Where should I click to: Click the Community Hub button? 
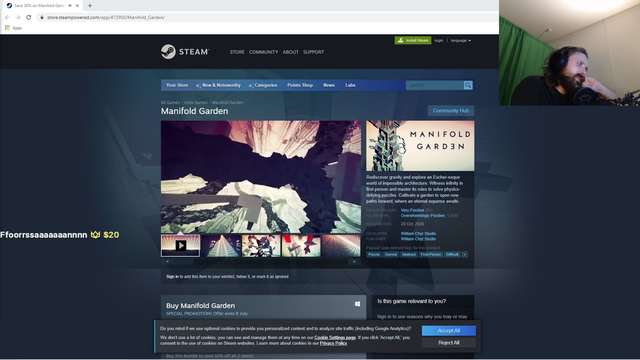(451, 111)
